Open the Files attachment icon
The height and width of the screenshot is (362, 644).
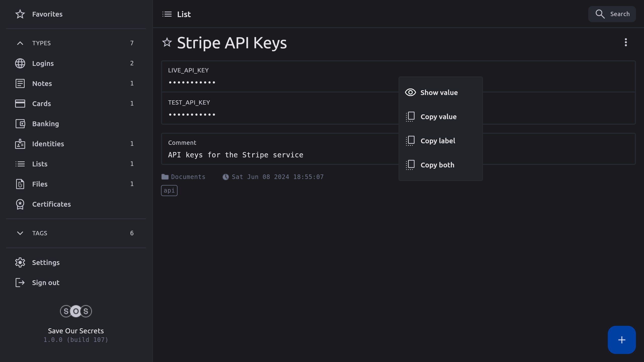pyautogui.click(x=20, y=184)
